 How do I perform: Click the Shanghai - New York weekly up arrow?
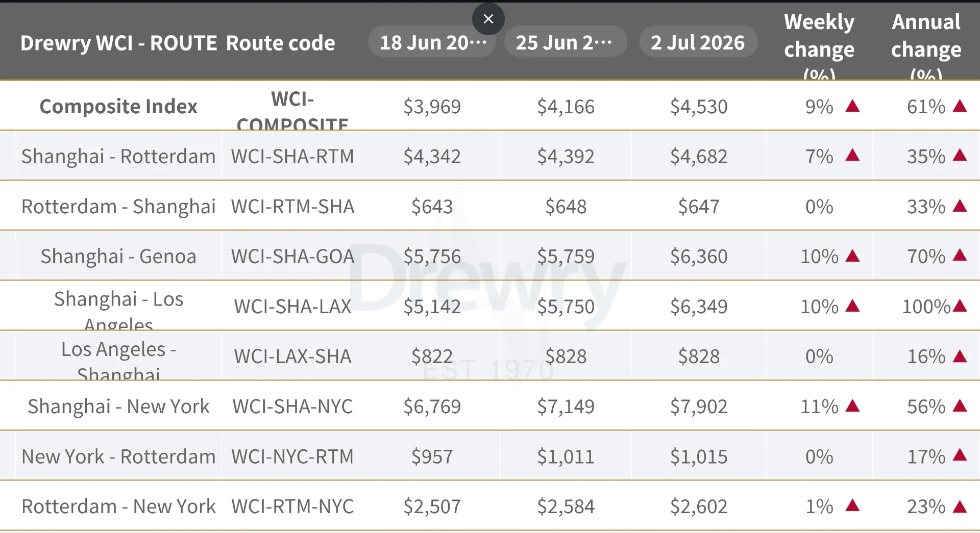click(x=852, y=405)
